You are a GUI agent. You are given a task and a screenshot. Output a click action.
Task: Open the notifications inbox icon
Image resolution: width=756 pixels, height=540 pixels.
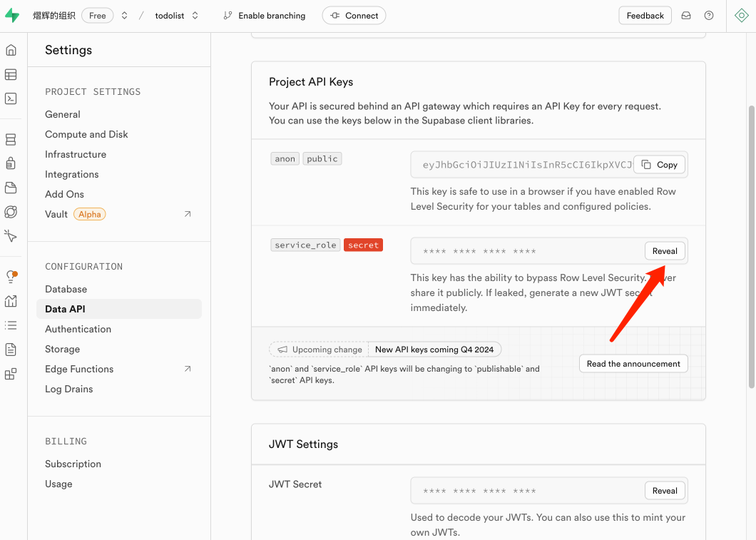[686, 16]
